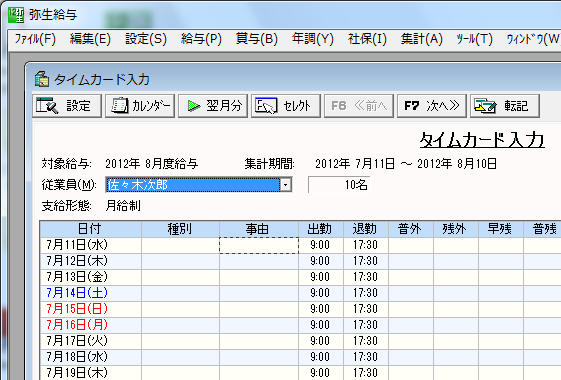Screen dimensions: 561x380
Task: Click the 残外 column header
Action: [x=456, y=229]
